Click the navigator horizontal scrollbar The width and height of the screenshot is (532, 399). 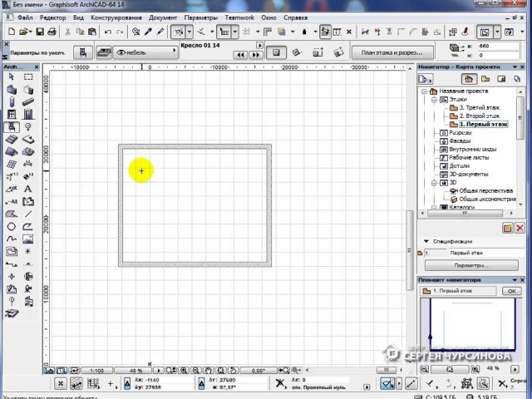(466, 214)
